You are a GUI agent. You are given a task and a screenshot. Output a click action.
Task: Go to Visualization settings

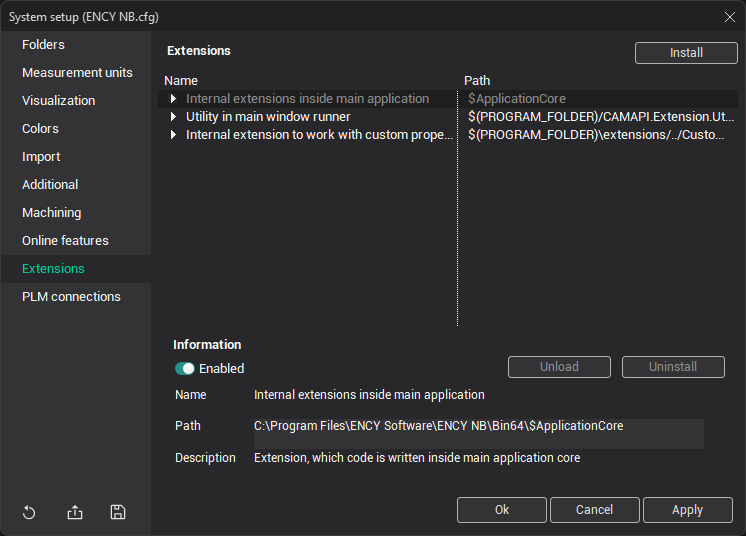click(x=59, y=101)
